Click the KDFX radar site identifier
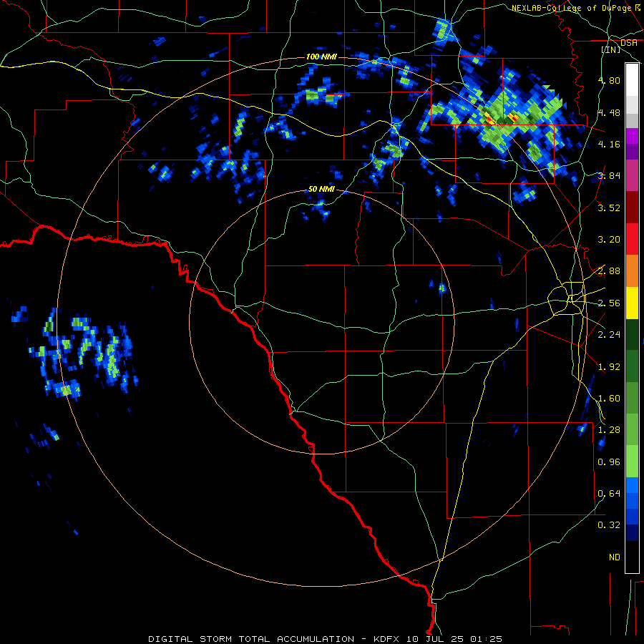Image resolution: width=644 pixels, height=644 pixels. pos(387,639)
